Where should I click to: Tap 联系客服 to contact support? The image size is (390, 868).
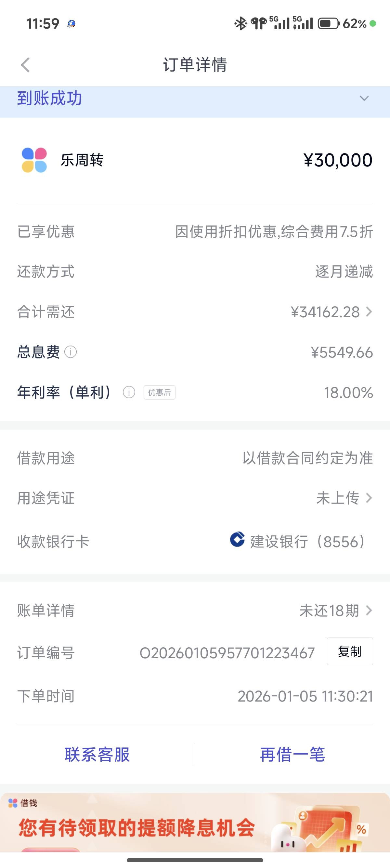[97, 755]
